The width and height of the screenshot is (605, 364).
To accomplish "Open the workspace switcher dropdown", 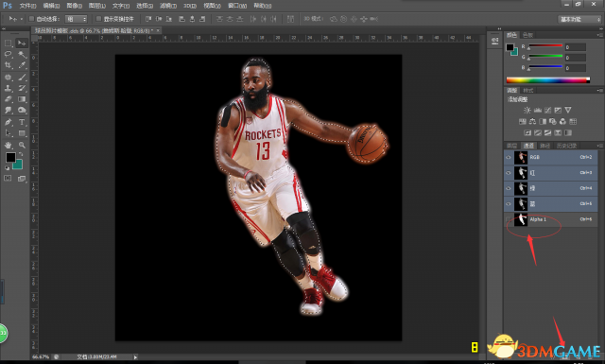I will pos(579,19).
